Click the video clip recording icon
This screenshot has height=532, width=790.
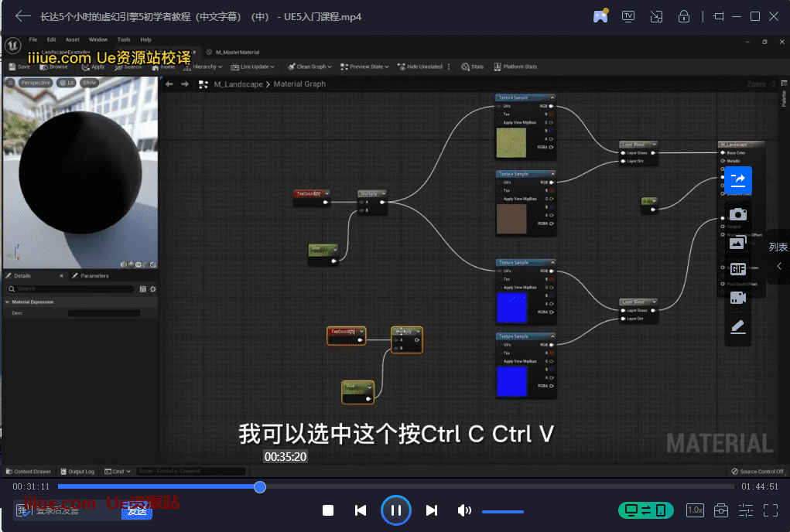point(737,297)
